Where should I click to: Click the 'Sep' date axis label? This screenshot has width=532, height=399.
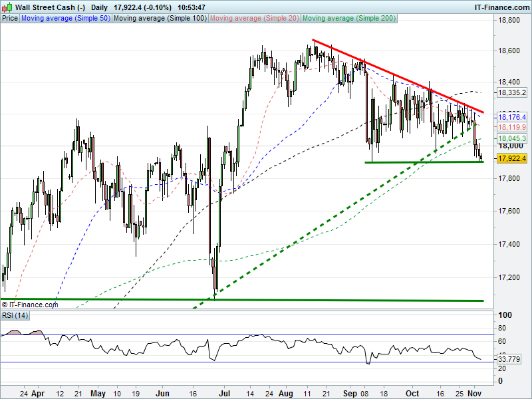(350, 394)
